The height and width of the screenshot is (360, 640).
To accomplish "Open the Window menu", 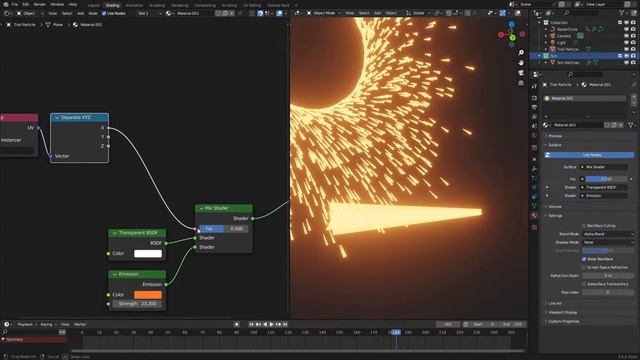I will tap(57, 4).
